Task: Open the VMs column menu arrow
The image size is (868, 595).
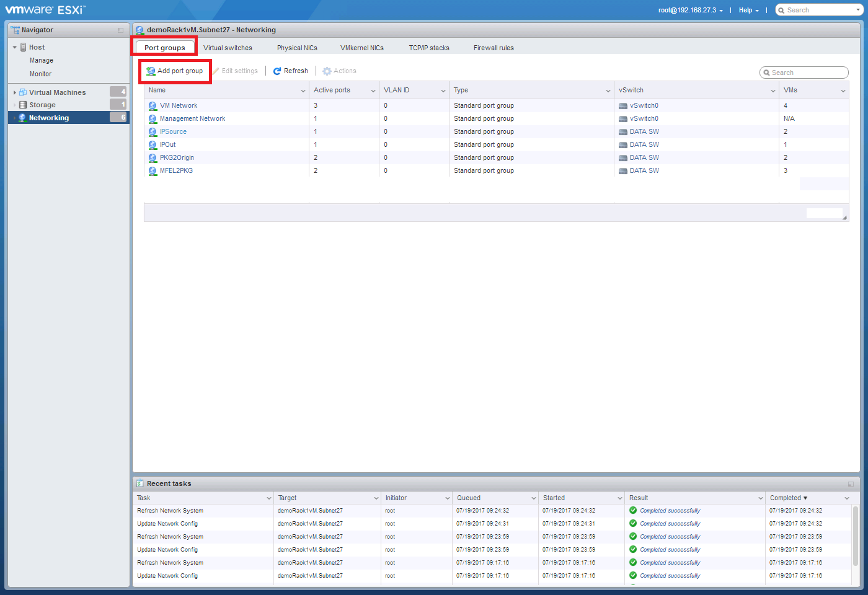Action: 843,90
